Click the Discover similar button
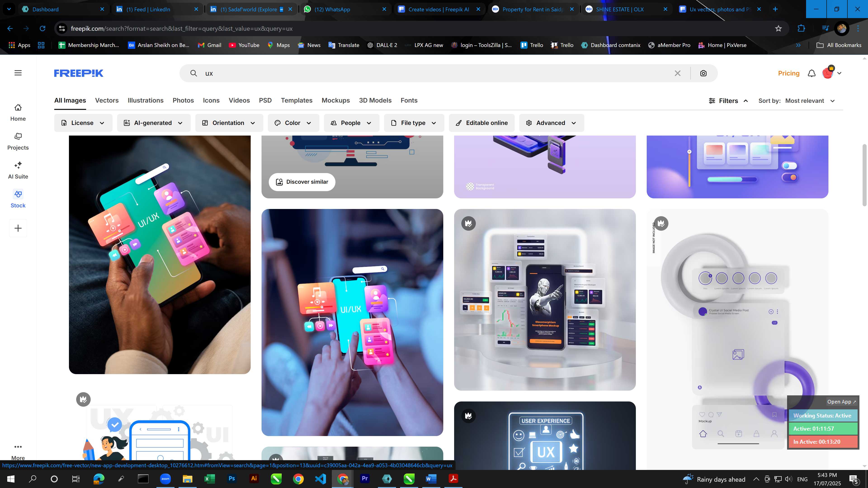 click(302, 182)
